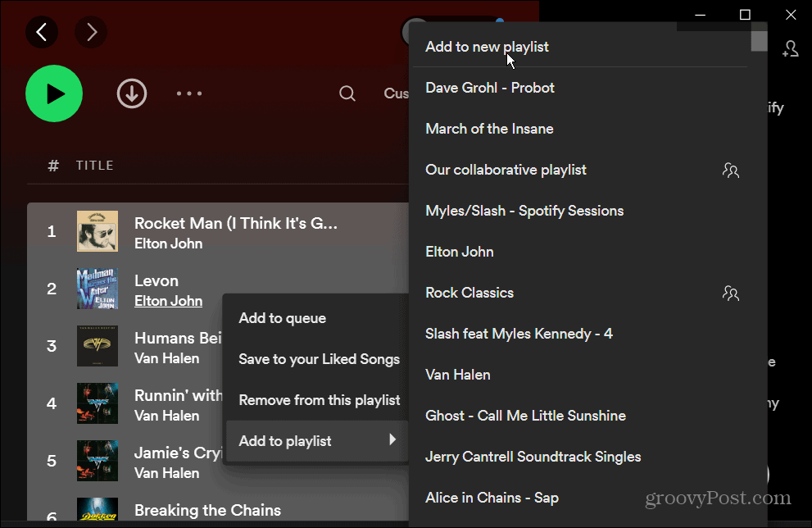This screenshot has height=528, width=812.
Task: Click the back navigation arrow
Action: [x=42, y=32]
